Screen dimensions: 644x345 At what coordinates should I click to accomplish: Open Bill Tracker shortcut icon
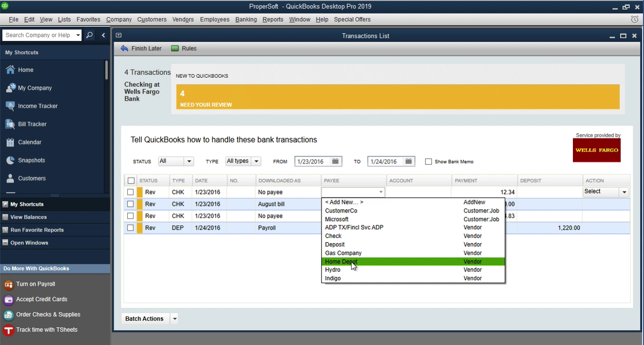tap(10, 124)
